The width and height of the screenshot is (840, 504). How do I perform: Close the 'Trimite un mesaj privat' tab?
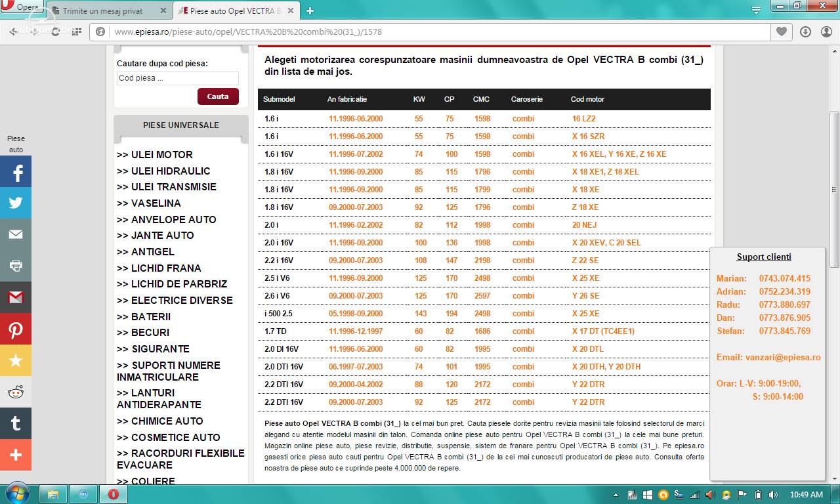tap(163, 11)
